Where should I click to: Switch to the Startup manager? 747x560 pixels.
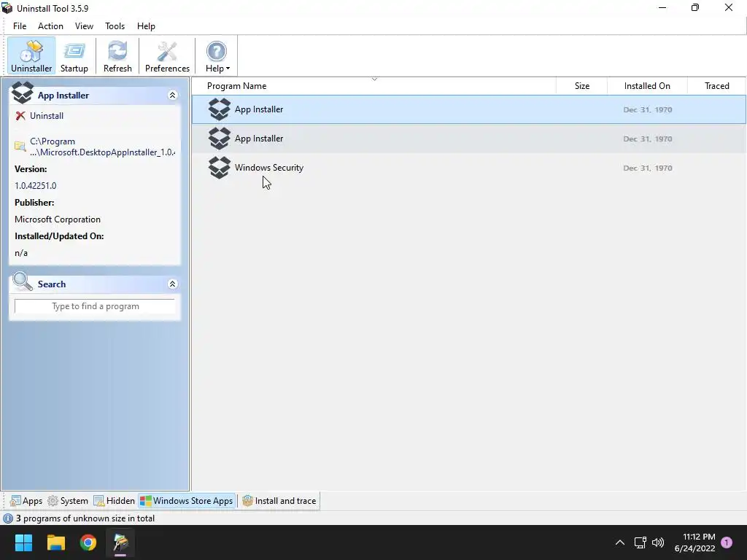(x=74, y=56)
